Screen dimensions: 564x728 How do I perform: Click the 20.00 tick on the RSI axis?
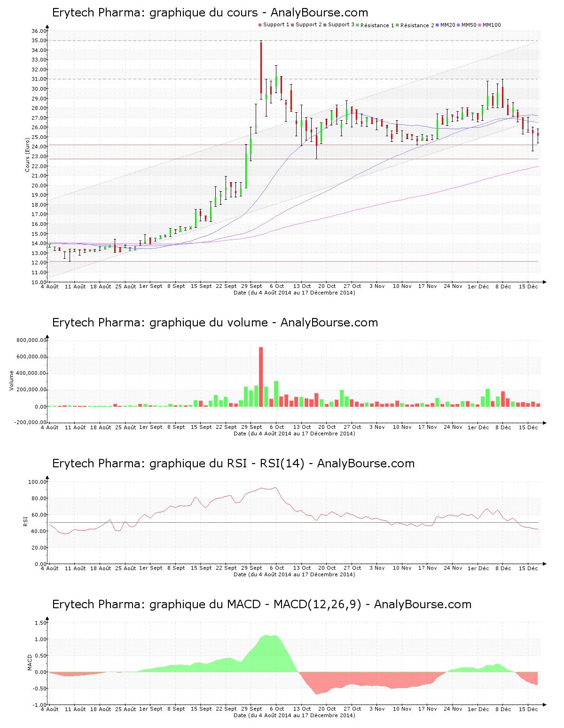tap(39, 548)
